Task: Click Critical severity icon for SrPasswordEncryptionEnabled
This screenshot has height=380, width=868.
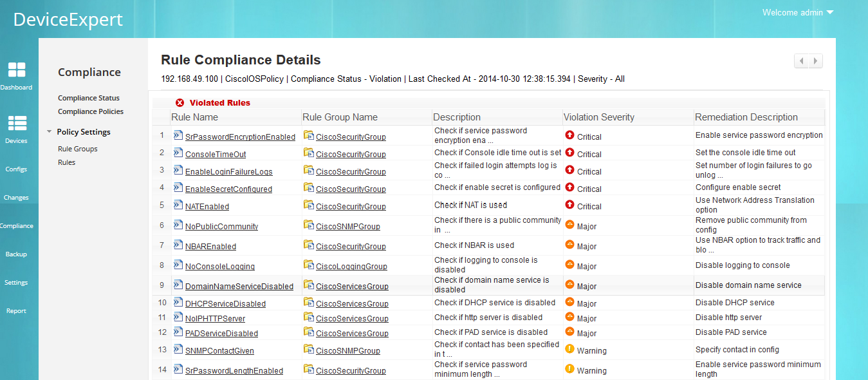Action: (x=569, y=135)
